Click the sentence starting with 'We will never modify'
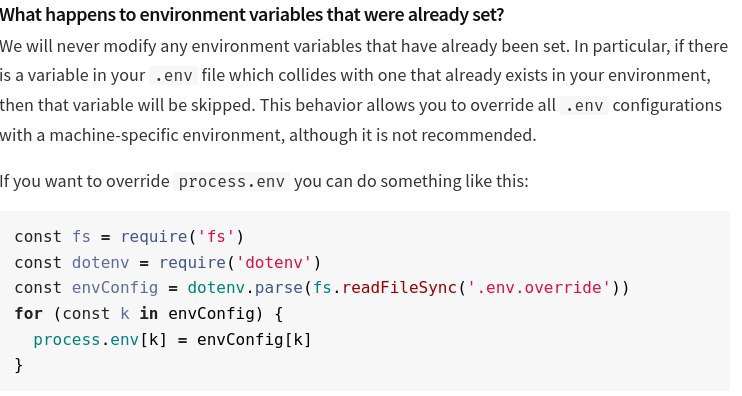Viewport: 742px width, 396px height. [x=285, y=46]
